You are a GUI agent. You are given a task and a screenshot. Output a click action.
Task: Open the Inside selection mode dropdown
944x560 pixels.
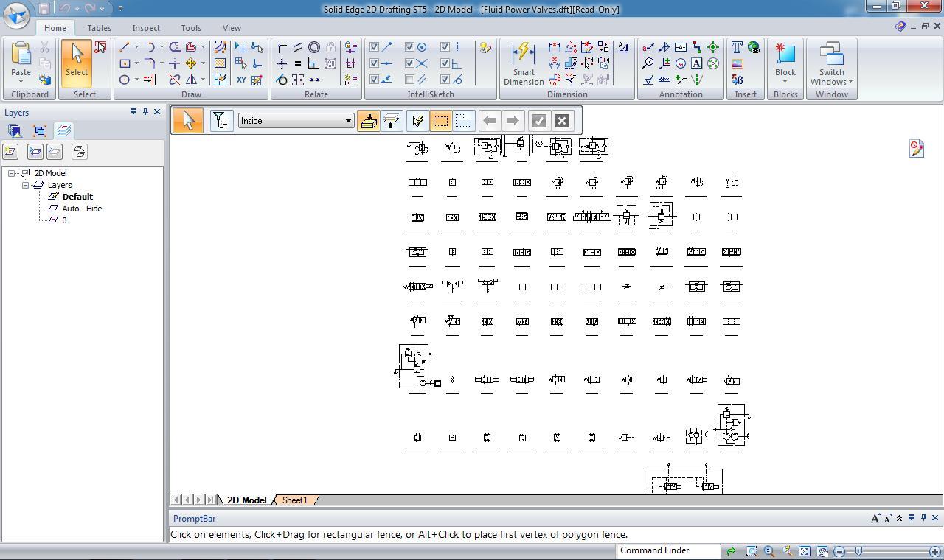tap(348, 121)
